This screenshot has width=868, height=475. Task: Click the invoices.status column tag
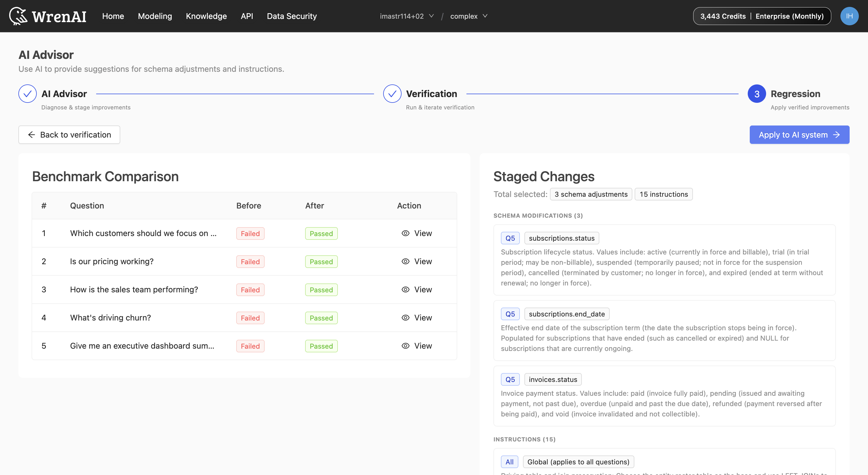pos(553,379)
